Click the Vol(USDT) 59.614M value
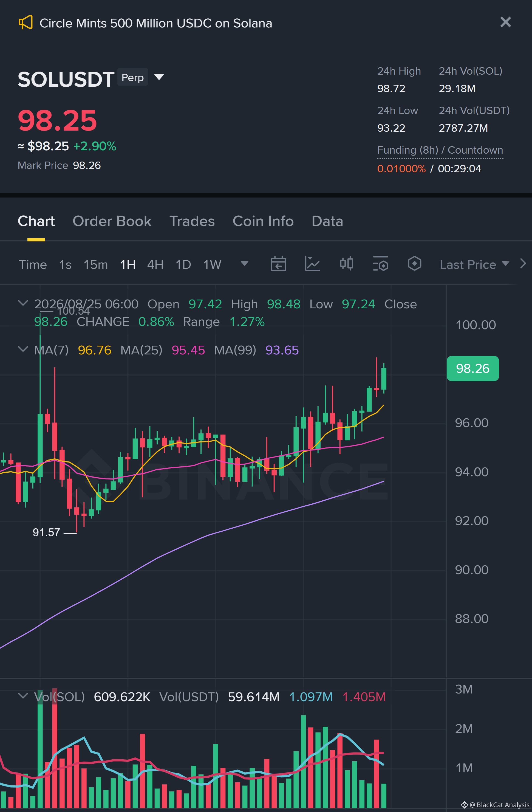Screen dimensions: 532x812 click(x=254, y=697)
